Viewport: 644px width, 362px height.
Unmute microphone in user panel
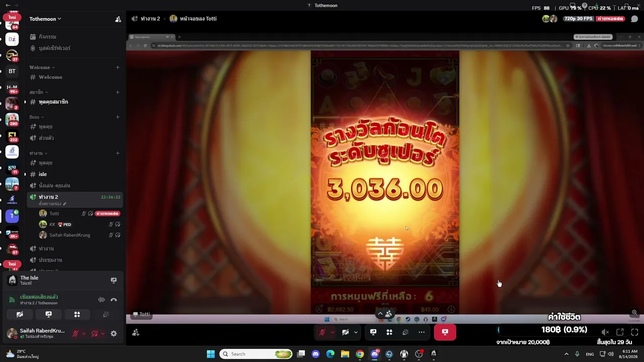[75, 333]
